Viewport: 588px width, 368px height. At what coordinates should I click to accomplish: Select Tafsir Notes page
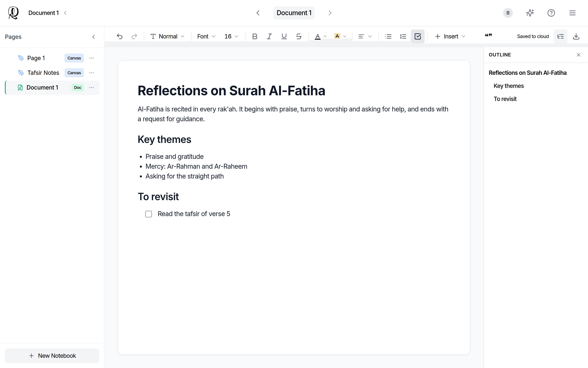tap(52, 73)
